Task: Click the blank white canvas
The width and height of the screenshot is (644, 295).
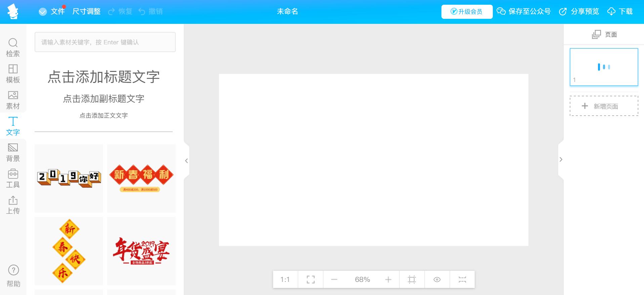Action: tap(374, 160)
